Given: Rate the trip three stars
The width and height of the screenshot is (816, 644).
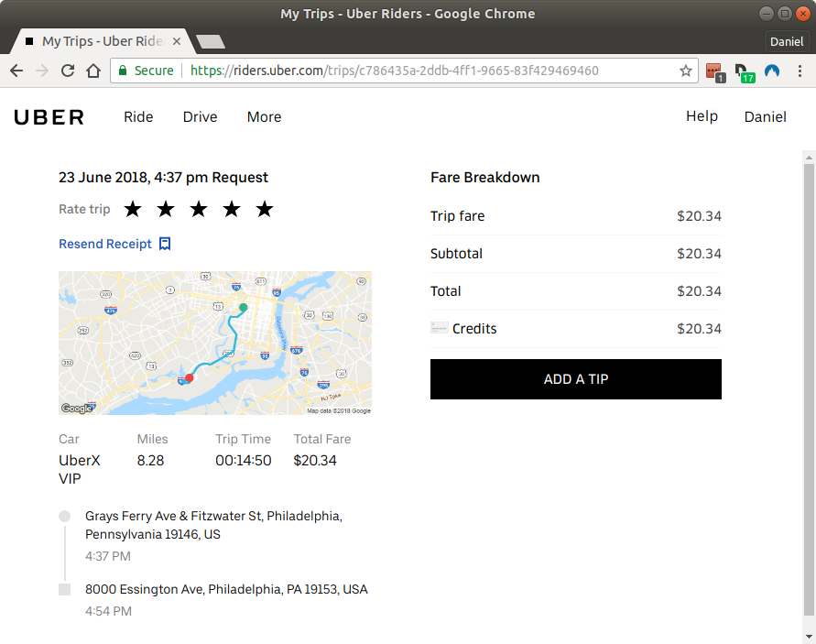Looking at the screenshot, I should (198, 209).
